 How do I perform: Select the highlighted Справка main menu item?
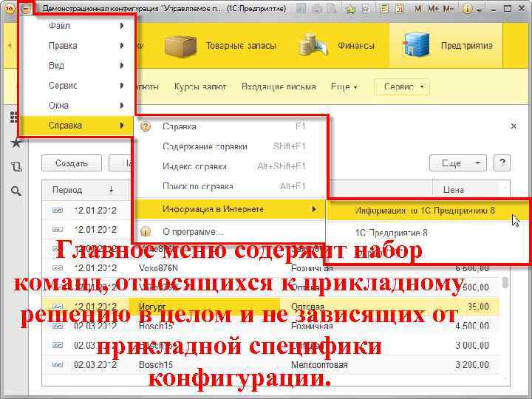[x=76, y=126]
